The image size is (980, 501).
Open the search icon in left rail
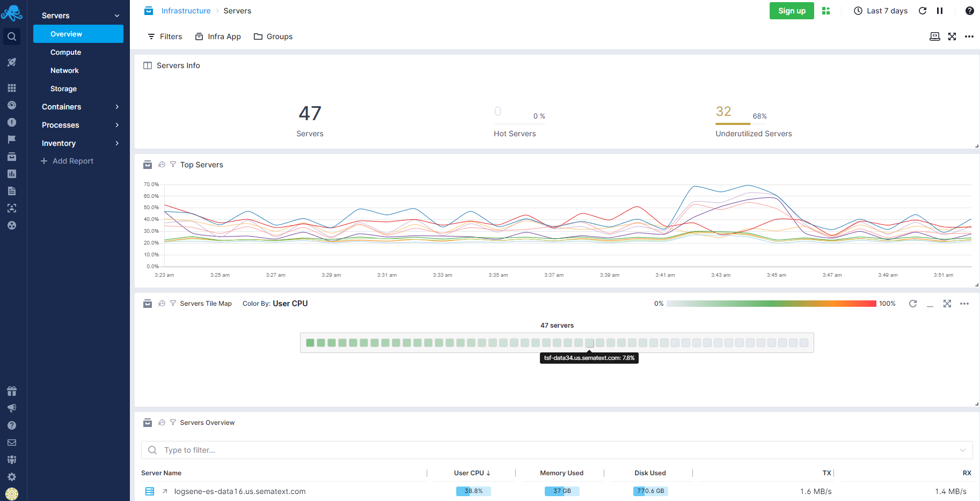pos(12,36)
